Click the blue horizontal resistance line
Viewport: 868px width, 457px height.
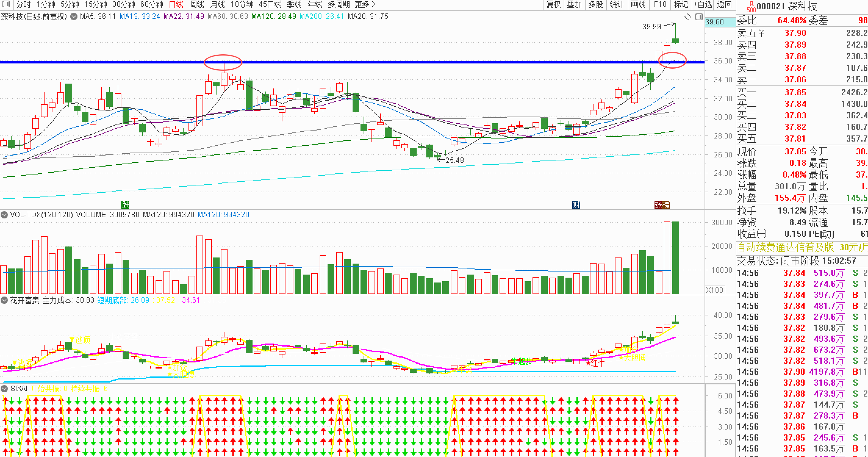tap(352, 62)
